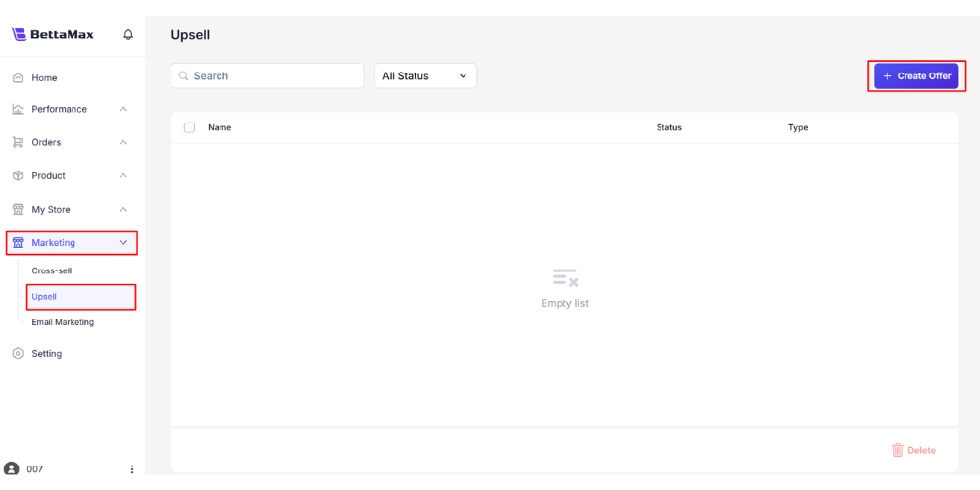Click the Name column header
Screen dimensions: 980x490
pyautogui.click(x=220, y=127)
